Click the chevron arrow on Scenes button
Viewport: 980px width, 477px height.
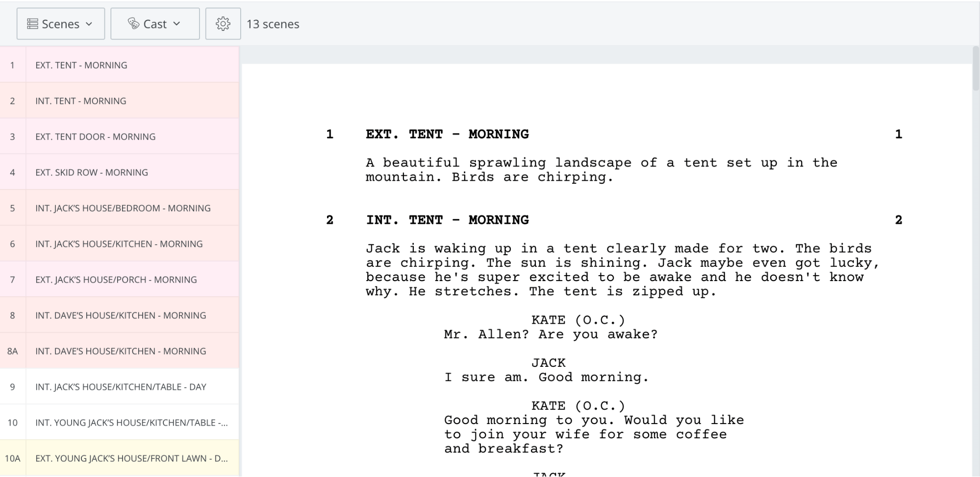pyautogui.click(x=89, y=24)
